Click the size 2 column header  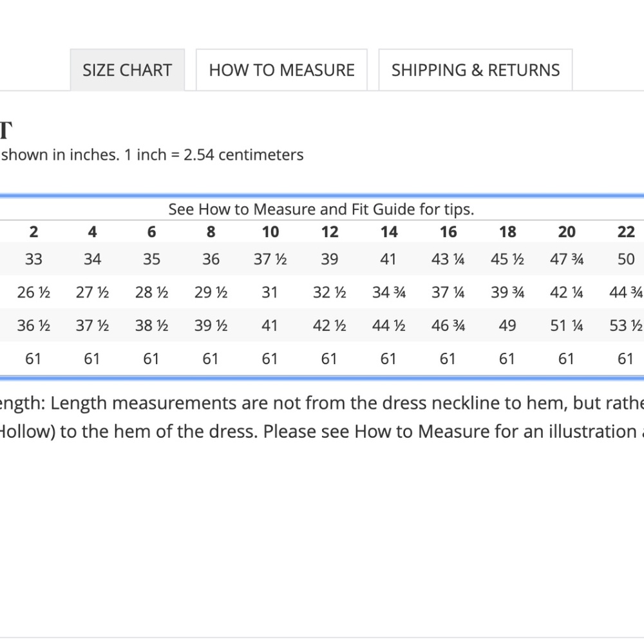33,232
